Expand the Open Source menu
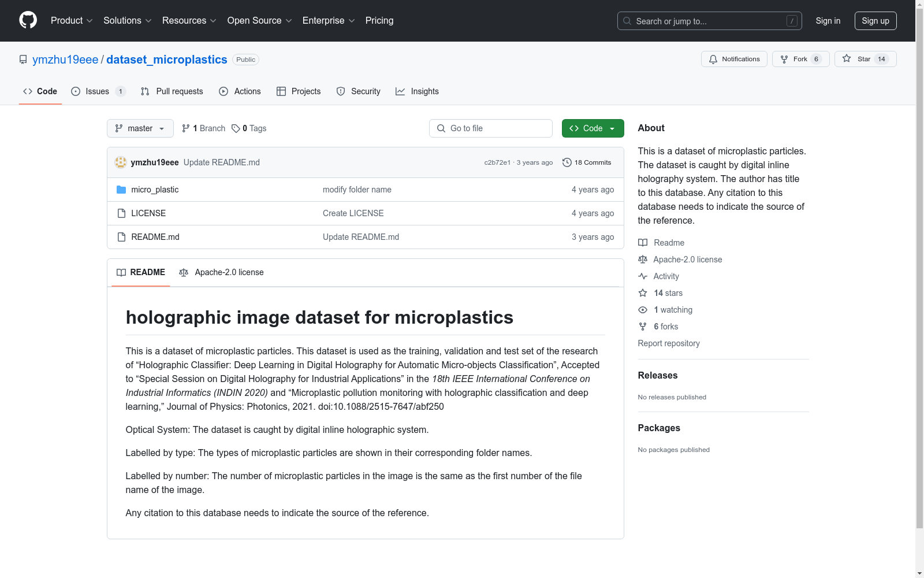The height and width of the screenshot is (578, 924). 260,20
